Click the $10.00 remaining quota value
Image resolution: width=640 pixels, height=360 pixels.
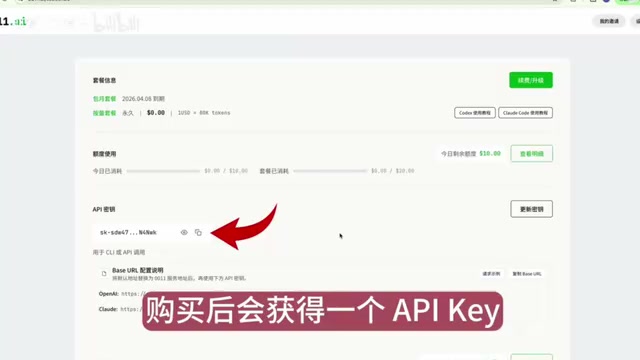coord(490,153)
